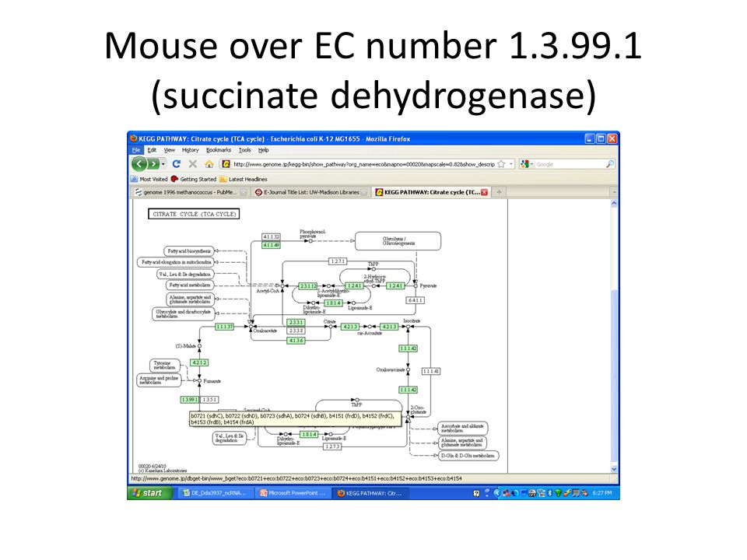Switch to DE_Dda3937_ncRNA taskbar item
This screenshot has height=560, width=747.
point(216,493)
